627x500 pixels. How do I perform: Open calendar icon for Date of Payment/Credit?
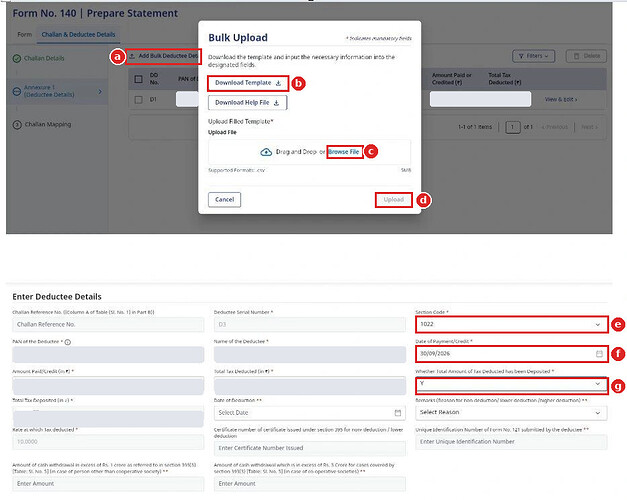[599, 354]
